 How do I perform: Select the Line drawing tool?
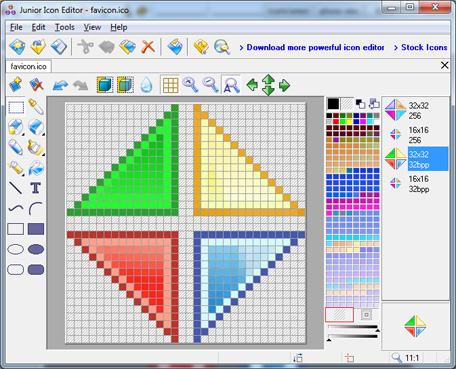[x=15, y=188]
